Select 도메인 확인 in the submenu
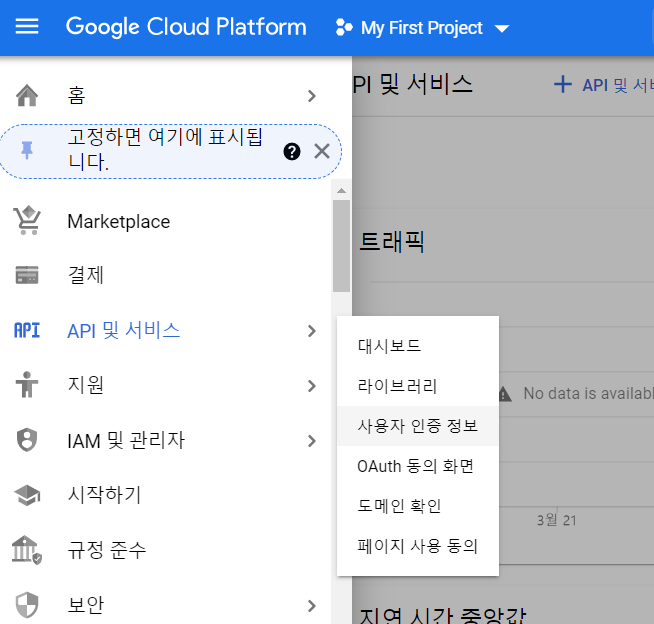 418,506
